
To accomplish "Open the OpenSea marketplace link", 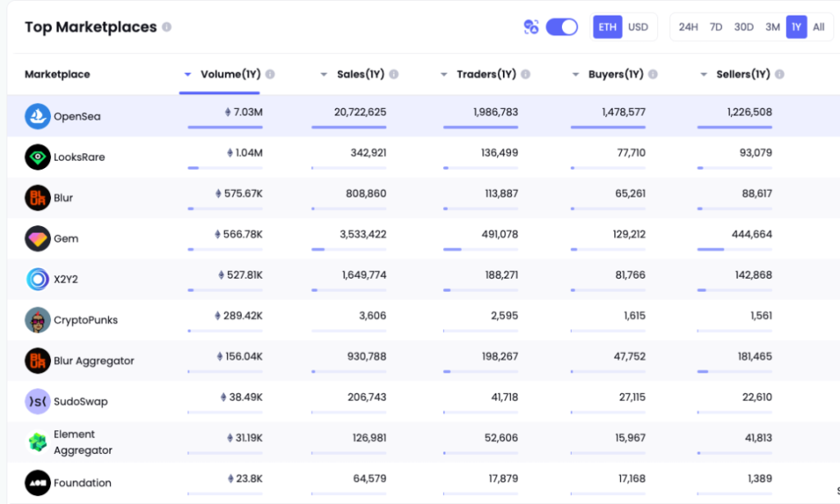I will [77, 116].
